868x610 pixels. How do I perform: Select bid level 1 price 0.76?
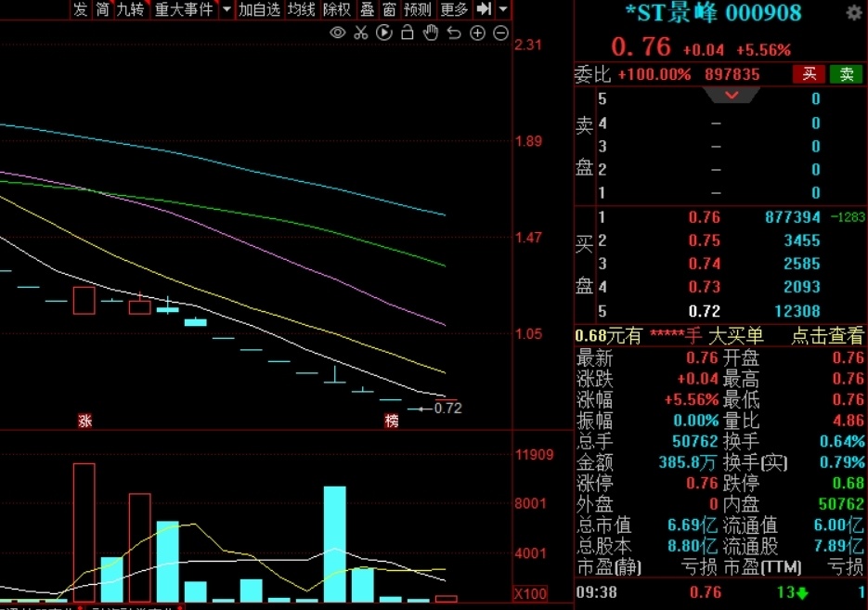tap(704, 217)
